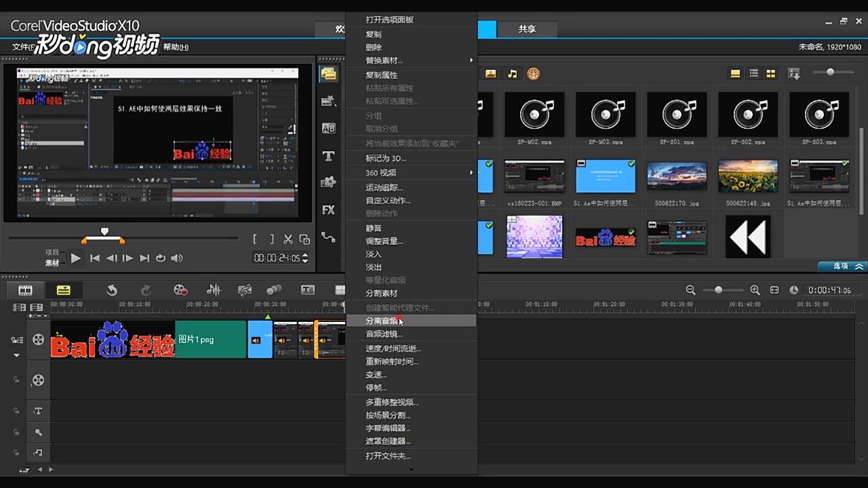Open the subtitle editor toolbar icon
Screen dimensions: 868x488
tap(308, 290)
